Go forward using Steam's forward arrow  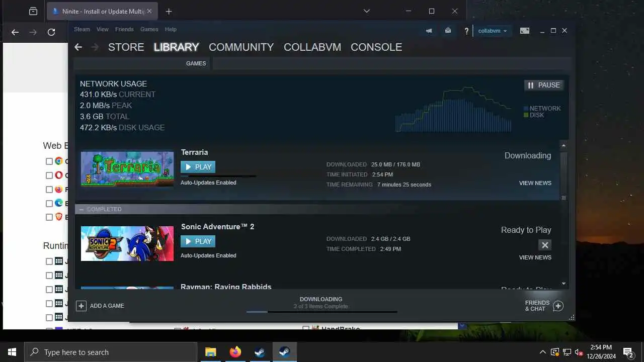click(x=95, y=47)
